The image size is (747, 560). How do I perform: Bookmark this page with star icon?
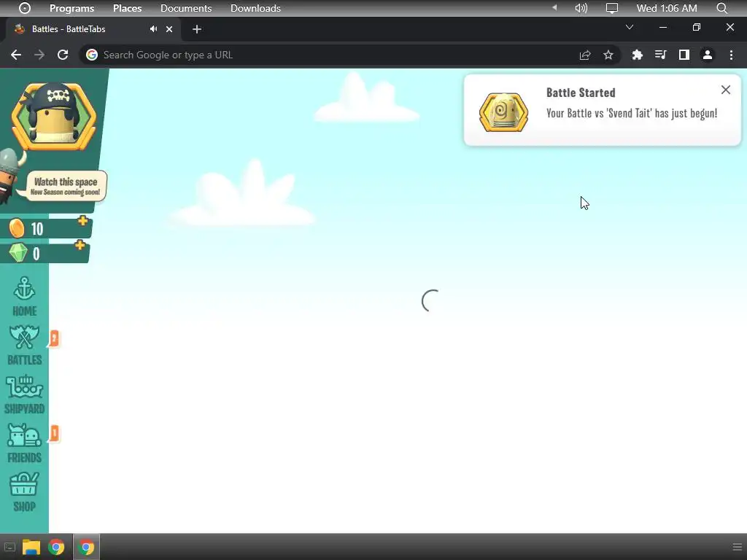click(608, 55)
